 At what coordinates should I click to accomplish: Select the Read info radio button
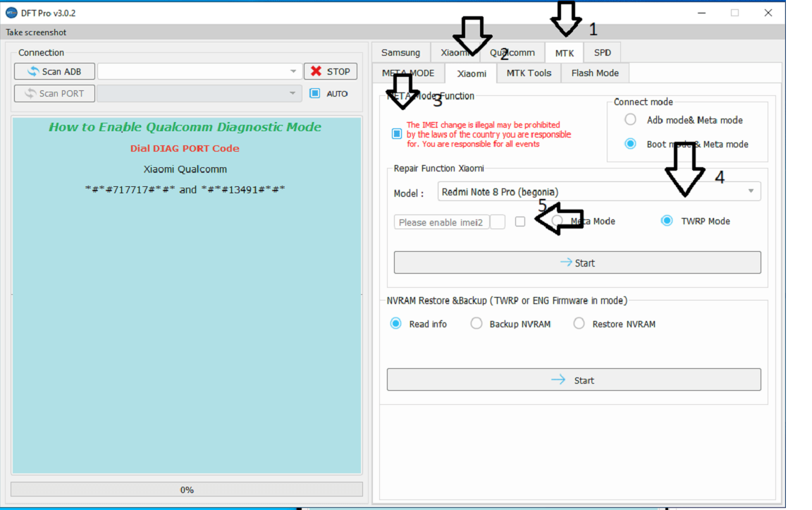click(395, 323)
